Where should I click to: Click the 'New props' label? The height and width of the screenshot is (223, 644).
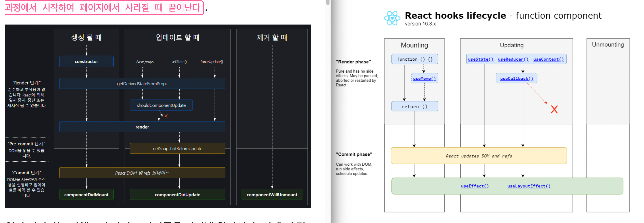[145, 62]
